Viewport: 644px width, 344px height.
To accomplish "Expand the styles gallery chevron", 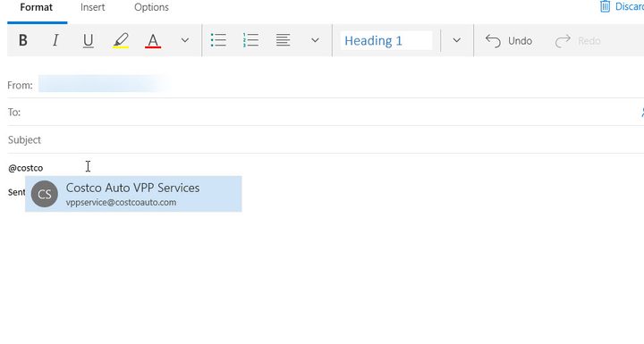I will pyautogui.click(x=457, y=40).
